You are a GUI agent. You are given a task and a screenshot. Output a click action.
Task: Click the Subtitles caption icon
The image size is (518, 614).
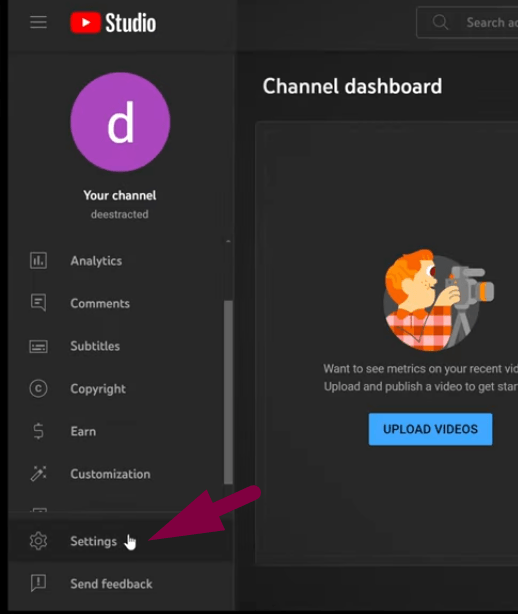pos(38,346)
